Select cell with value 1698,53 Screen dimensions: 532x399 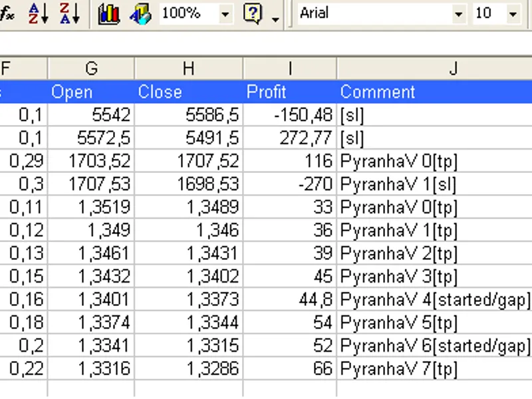[189, 184]
